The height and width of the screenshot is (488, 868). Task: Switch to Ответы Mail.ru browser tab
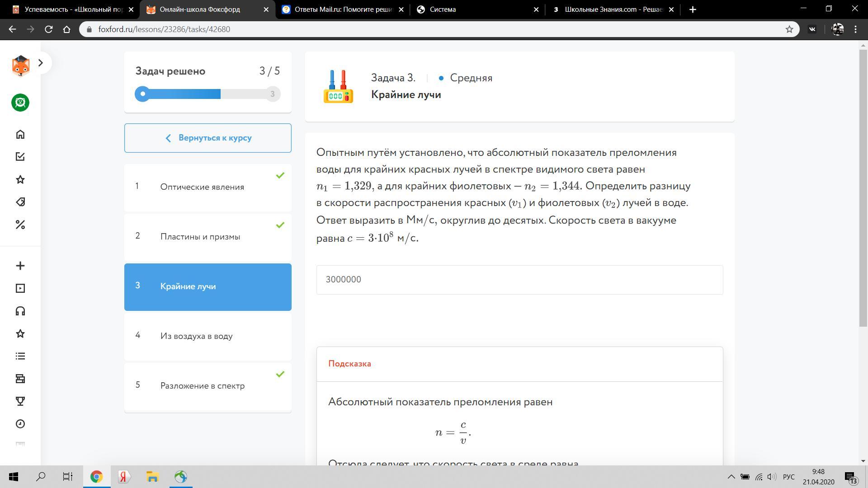click(x=344, y=9)
